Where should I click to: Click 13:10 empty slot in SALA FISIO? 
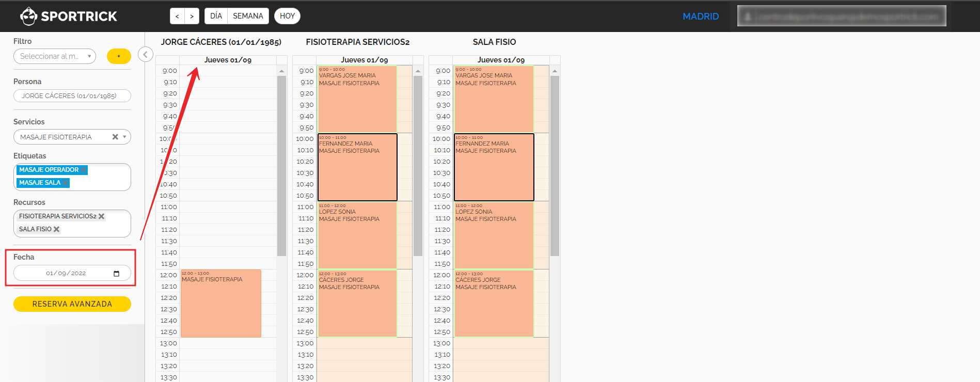501,355
